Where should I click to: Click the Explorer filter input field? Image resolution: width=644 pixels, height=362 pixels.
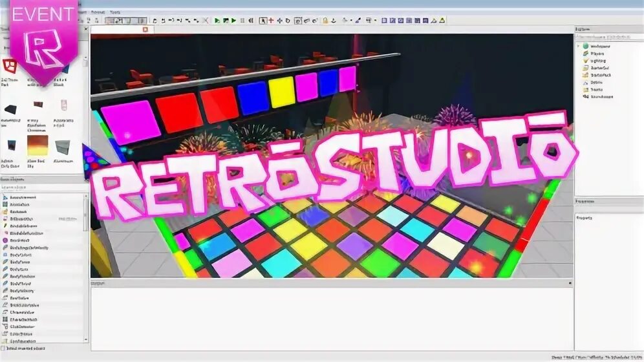pos(608,37)
